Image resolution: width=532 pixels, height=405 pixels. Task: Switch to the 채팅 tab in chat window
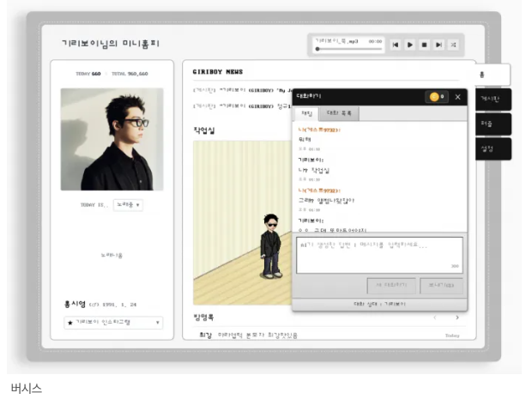[x=306, y=113]
